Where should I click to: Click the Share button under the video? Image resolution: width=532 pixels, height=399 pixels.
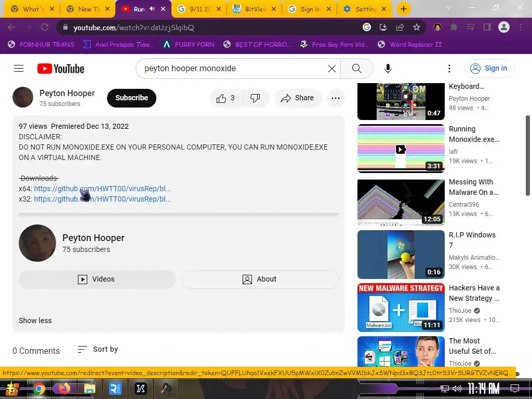click(298, 98)
